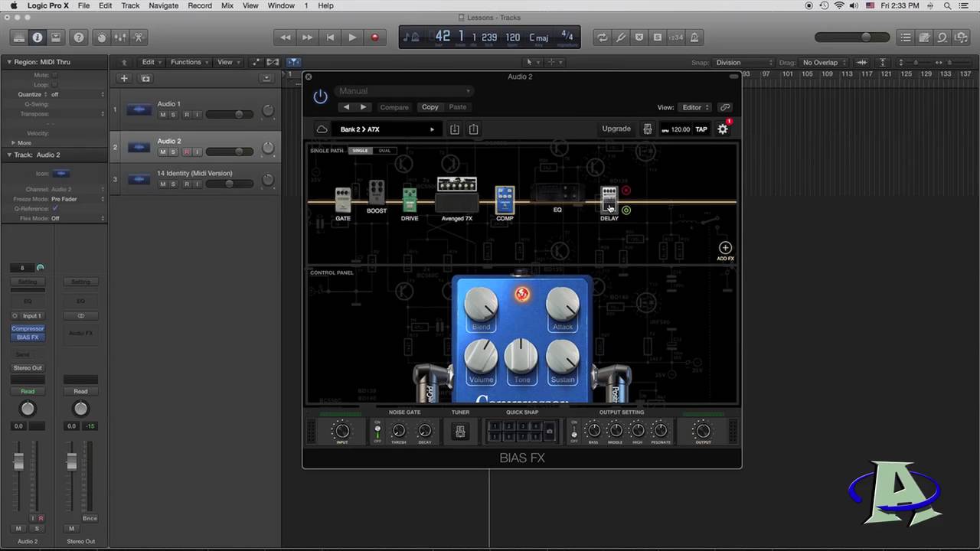Click the import preset download icon
This screenshot has height=551, width=980.
454,129
